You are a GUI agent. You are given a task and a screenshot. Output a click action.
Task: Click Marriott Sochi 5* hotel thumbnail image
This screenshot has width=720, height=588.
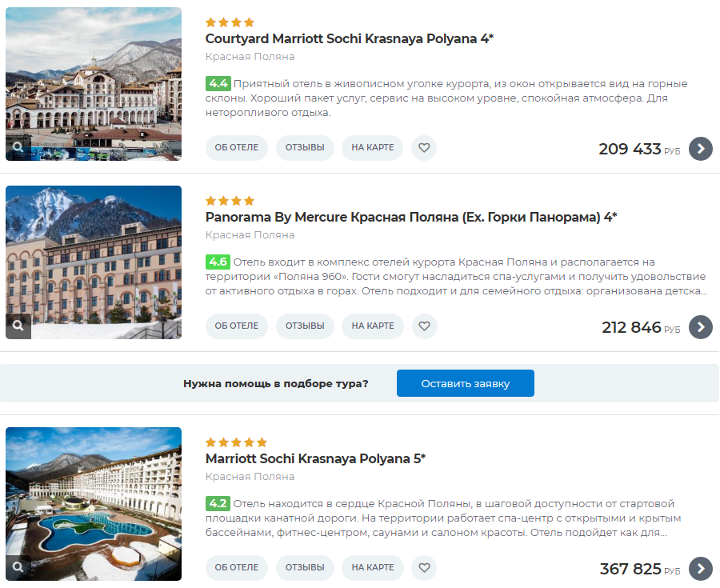94,504
